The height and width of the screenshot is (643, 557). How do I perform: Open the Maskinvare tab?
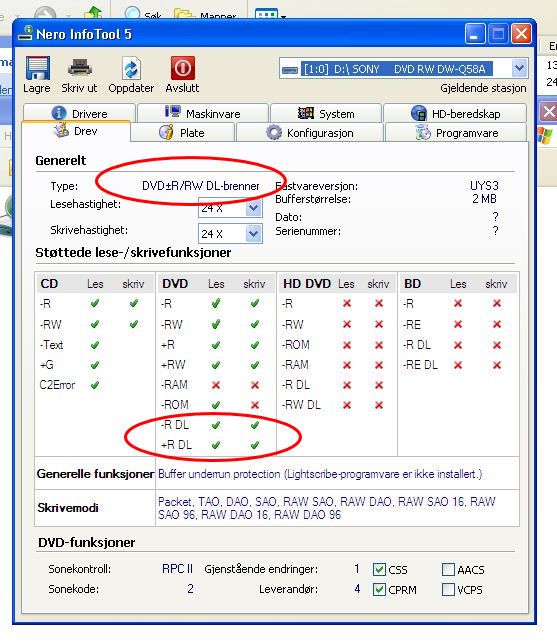203,113
